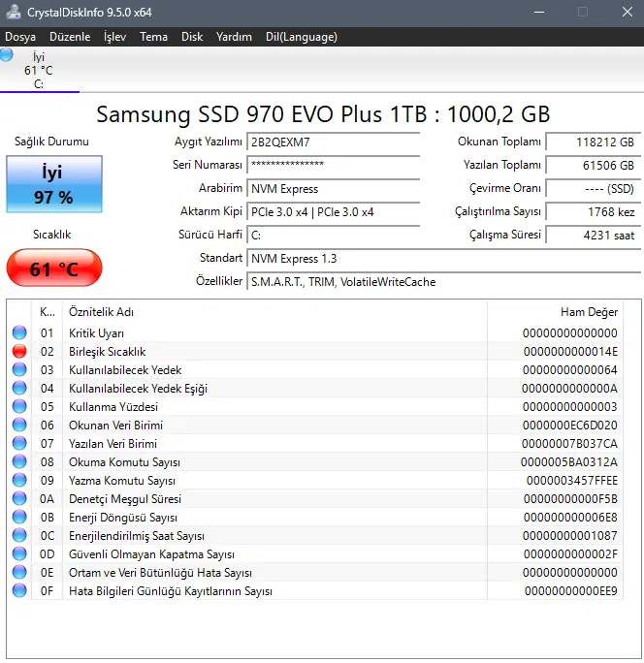Click the status dot for Enerji Döngüsü Sayısı
Image resolution: width=644 pixels, height=663 pixels.
(x=19, y=517)
